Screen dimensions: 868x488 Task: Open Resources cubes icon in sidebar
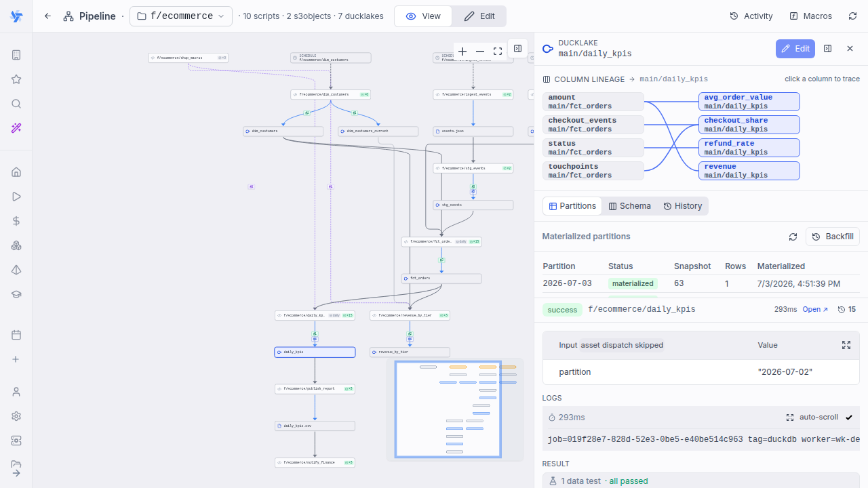tap(16, 245)
